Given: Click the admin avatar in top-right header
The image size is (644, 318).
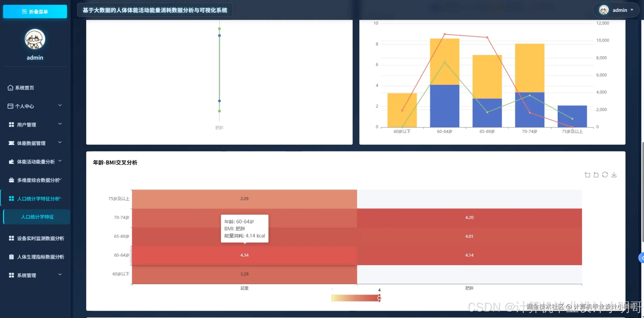Looking at the screenshot, I should pos(603,10).
